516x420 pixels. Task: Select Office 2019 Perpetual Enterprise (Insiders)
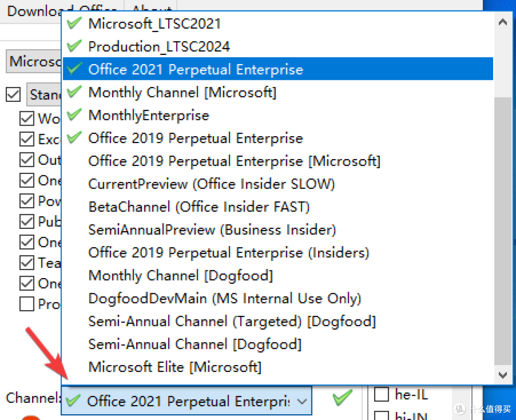tap(278, 252)
